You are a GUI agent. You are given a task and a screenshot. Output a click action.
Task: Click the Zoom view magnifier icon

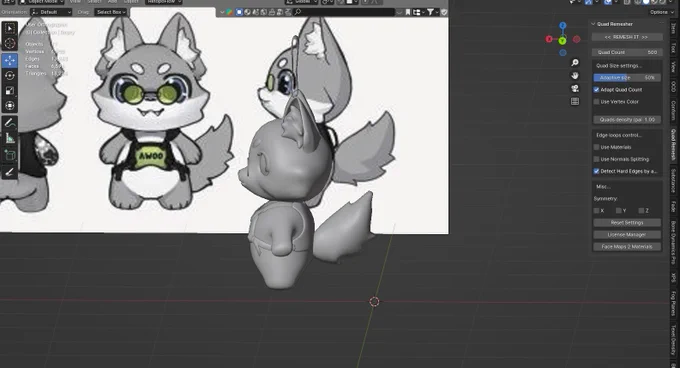pyautogui.click(x=575, y=63)
